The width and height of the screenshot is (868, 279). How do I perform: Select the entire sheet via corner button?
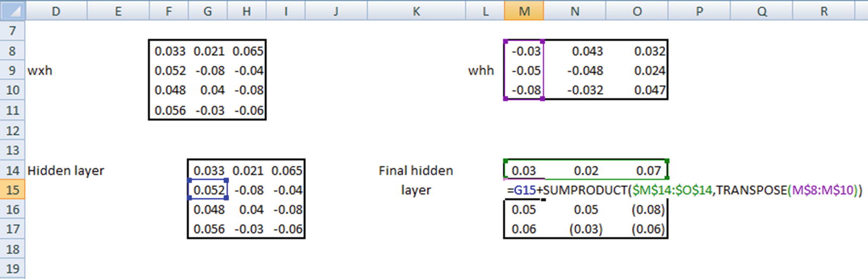[x=12, y=10]
